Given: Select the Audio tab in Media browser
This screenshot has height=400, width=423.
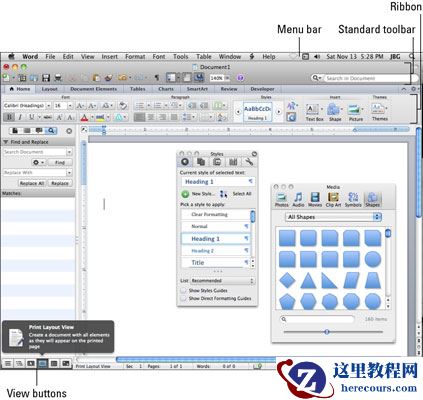Looking at the screenshot, I should (x=298, y=199).
